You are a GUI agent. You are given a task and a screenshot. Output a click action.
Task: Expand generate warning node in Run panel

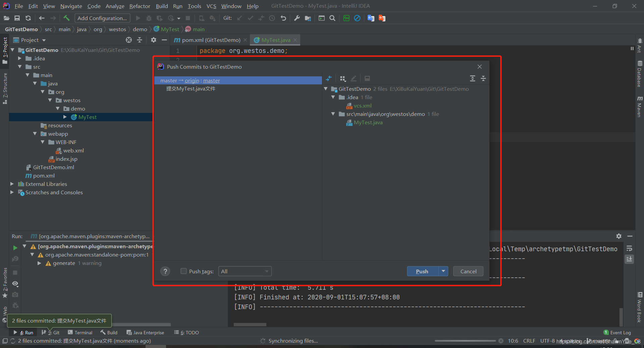click(x=39, y=263)
